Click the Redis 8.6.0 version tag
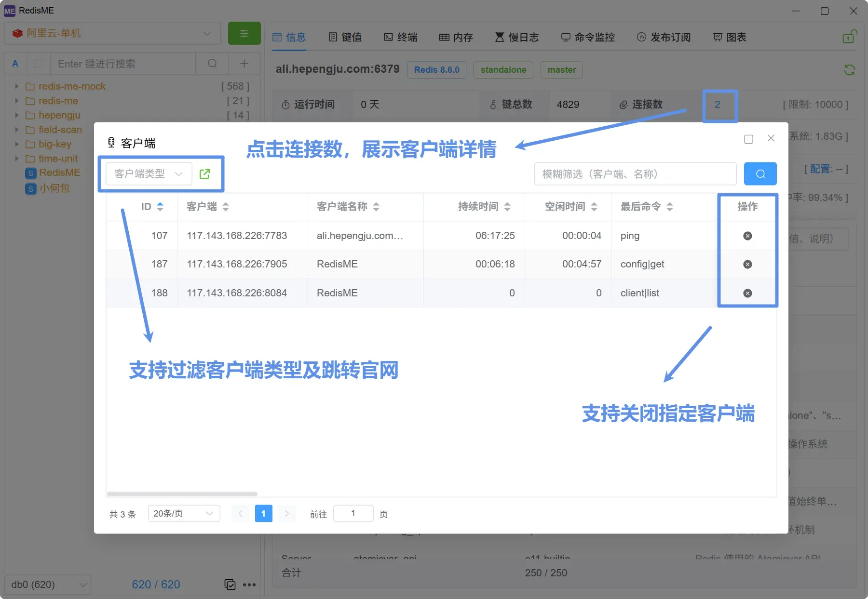The width and height of the screenshot is (868, 599). tap(436, 70)
